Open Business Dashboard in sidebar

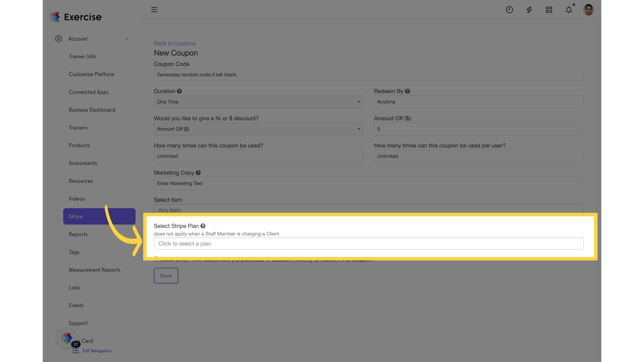point(92,110)
